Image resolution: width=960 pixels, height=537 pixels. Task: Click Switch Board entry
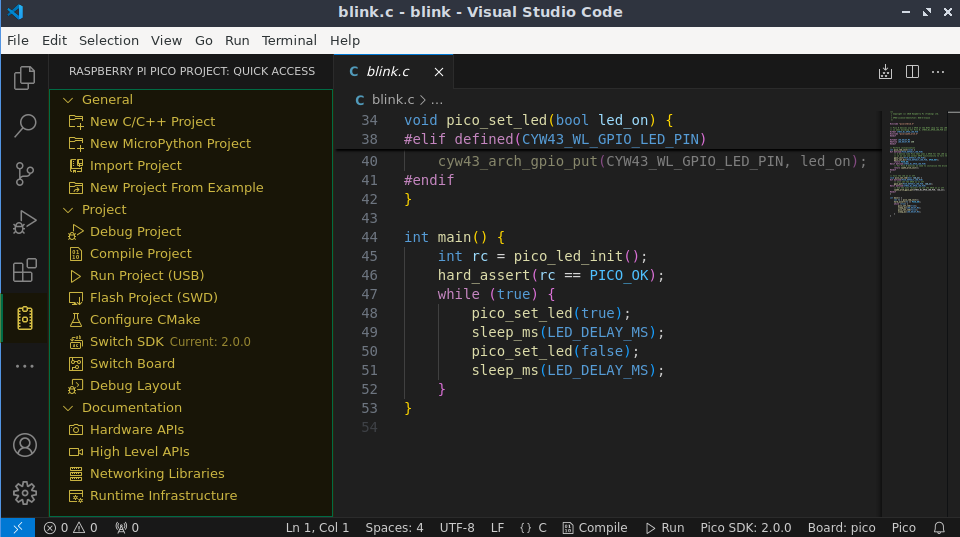coord(191,364)
